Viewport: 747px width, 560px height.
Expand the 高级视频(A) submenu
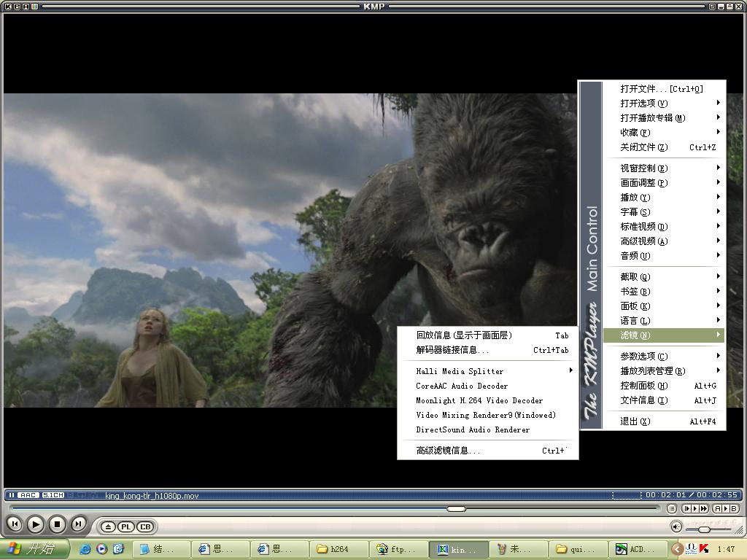tap(664, 241)
